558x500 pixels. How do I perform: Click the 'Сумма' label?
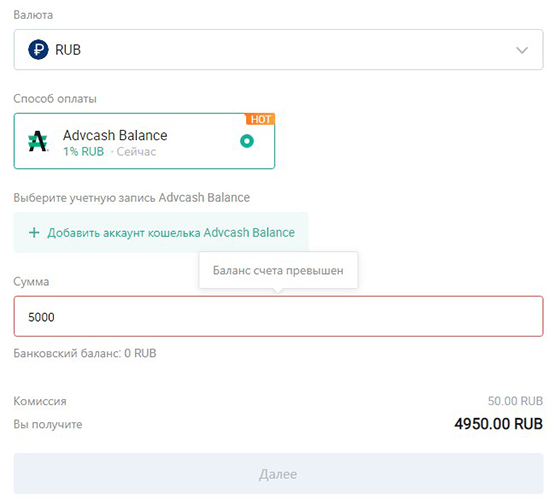pos(31,282)
